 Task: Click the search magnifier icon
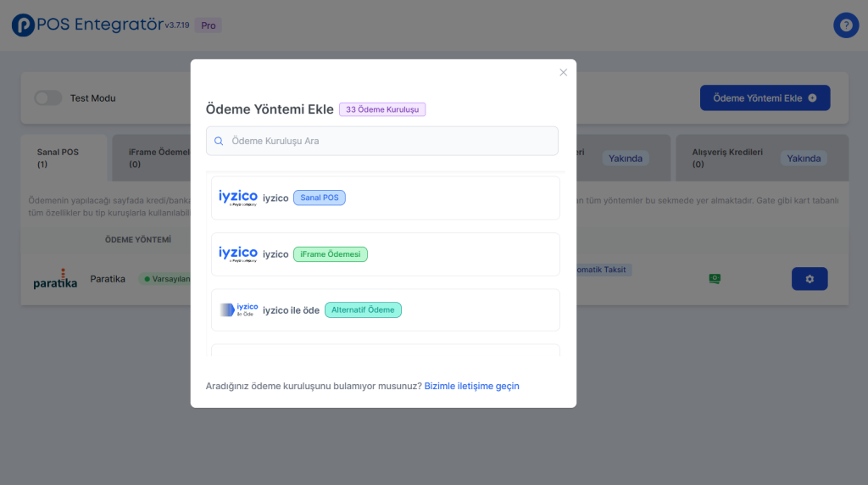[219, 142]
